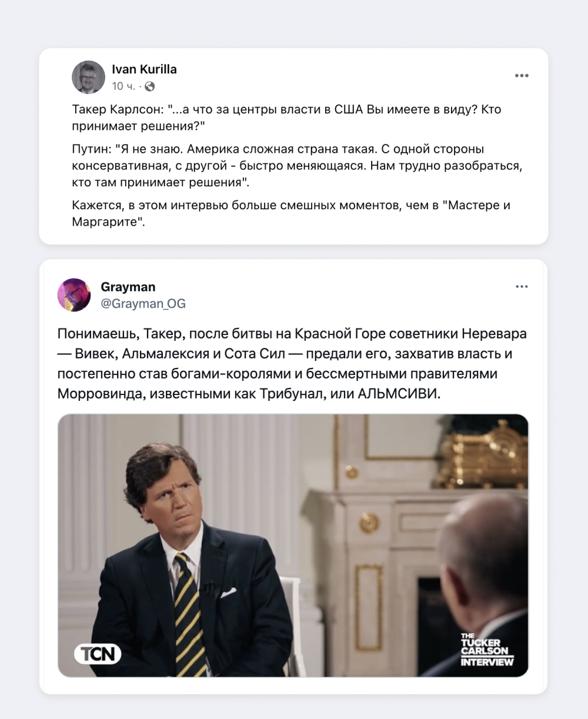Open the options menu on Ivan Kurilla's post
This screenshot has width=588, height=719.
[x=521, y=76]
